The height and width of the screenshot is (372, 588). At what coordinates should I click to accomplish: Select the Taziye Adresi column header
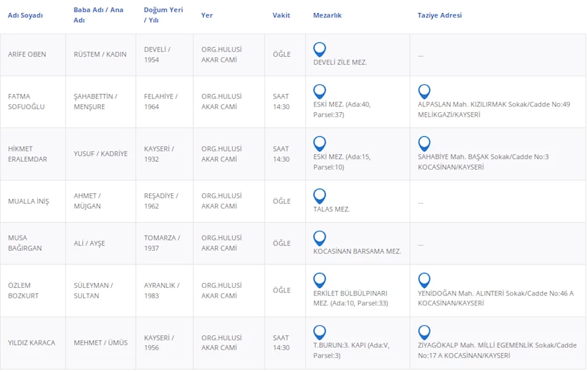pos(439,16)
